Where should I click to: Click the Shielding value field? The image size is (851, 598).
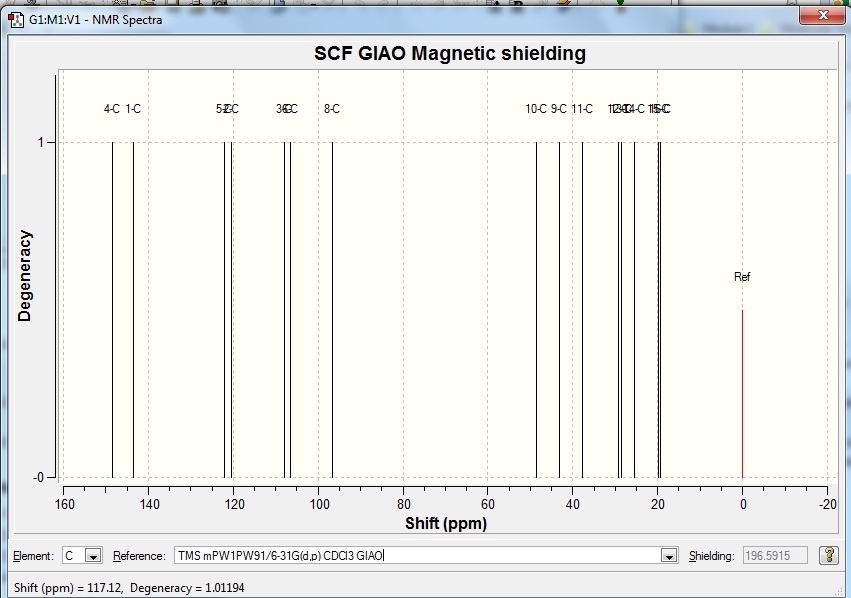tap(775, 556)
